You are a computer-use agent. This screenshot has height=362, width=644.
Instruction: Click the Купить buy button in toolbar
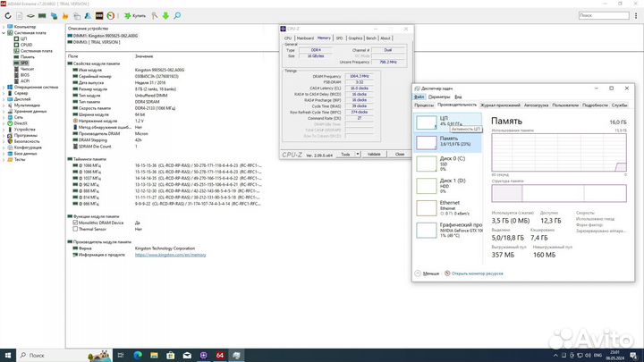pyautogui.click(x=135, y=15)
